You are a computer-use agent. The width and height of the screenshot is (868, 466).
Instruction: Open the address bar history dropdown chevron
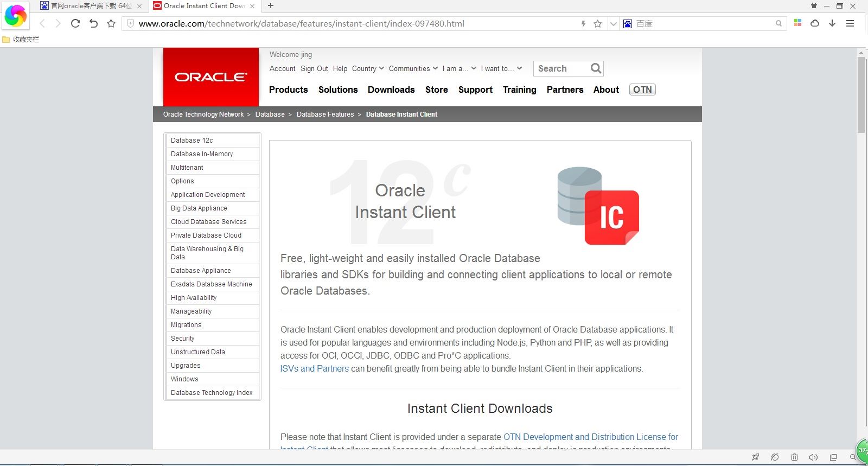point(613,24)
